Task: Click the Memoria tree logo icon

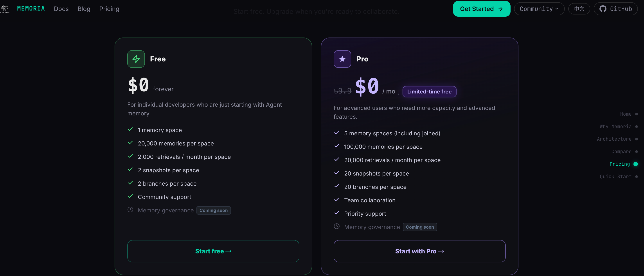Action: (5, 9)
